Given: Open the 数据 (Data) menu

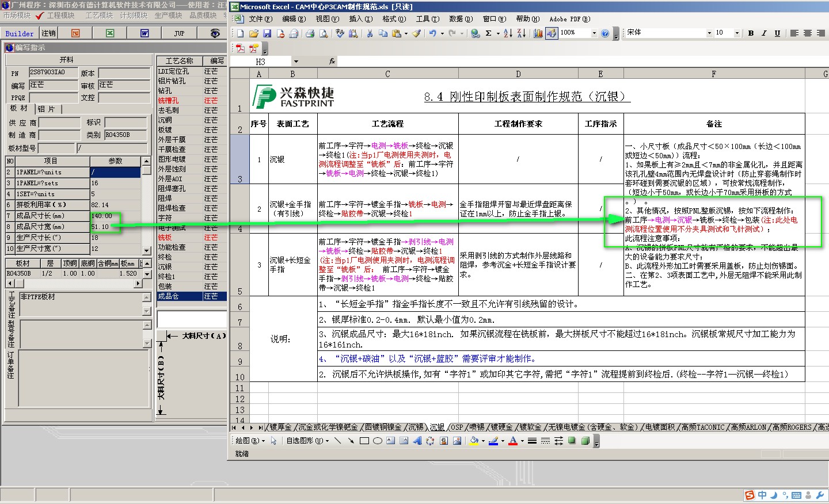Looking at the screenshot, I should point(461,19).
